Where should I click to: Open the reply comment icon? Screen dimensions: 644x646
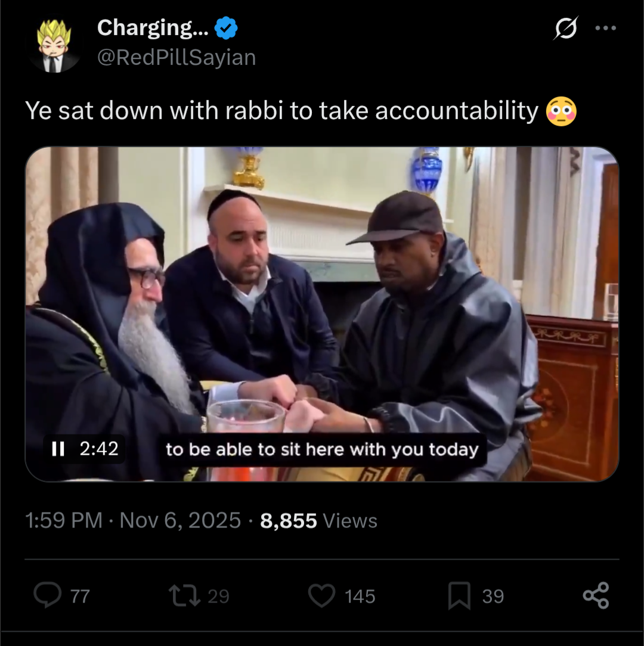tap(48, 595)
